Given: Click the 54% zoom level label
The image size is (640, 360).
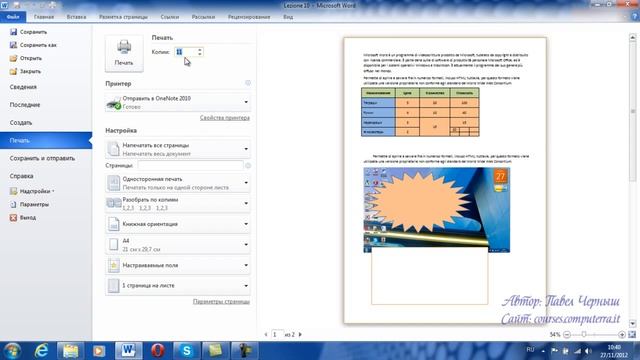Looking at the screenshot, I should (x=555, y=334).
